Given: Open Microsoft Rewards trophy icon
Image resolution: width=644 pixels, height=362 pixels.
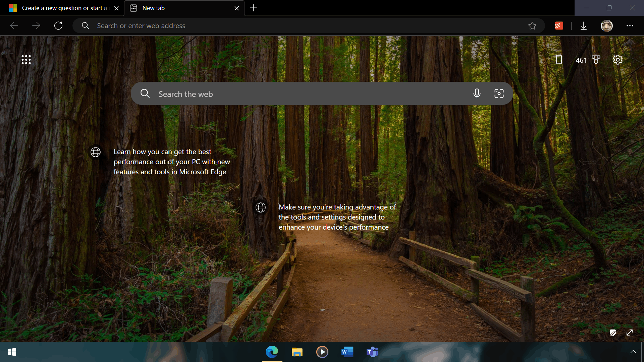Looking at the screenshot, I should (596, 60).
